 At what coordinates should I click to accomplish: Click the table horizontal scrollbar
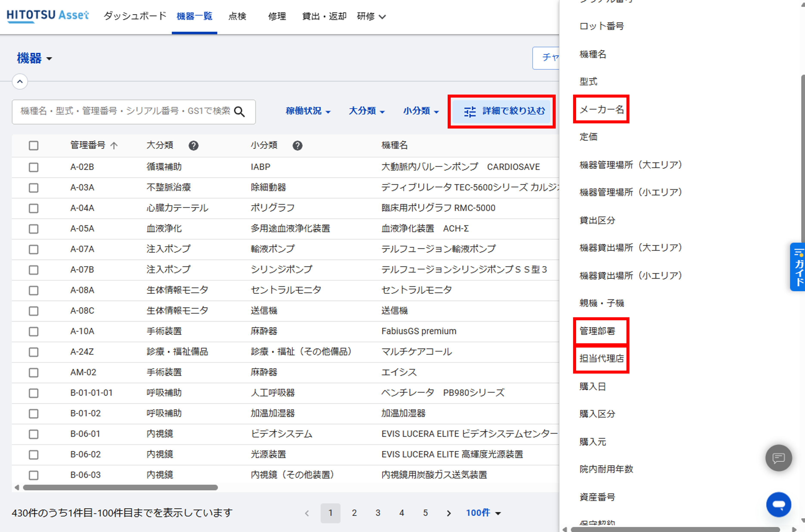click(x=120, y=488)
